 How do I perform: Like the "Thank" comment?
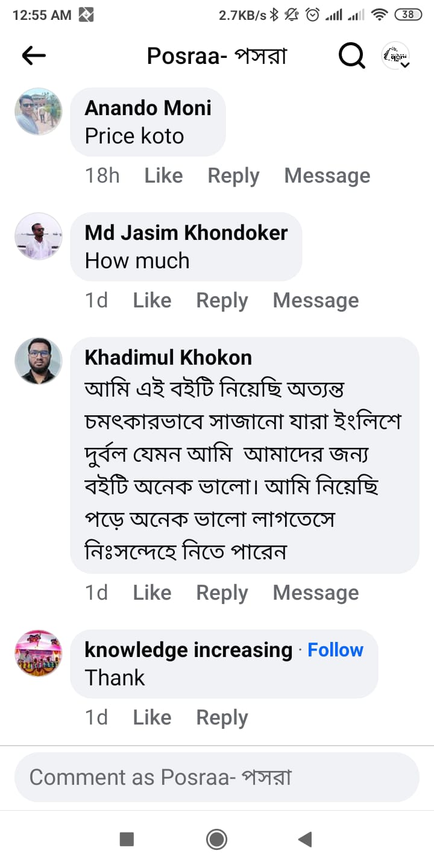pos(152,717)
